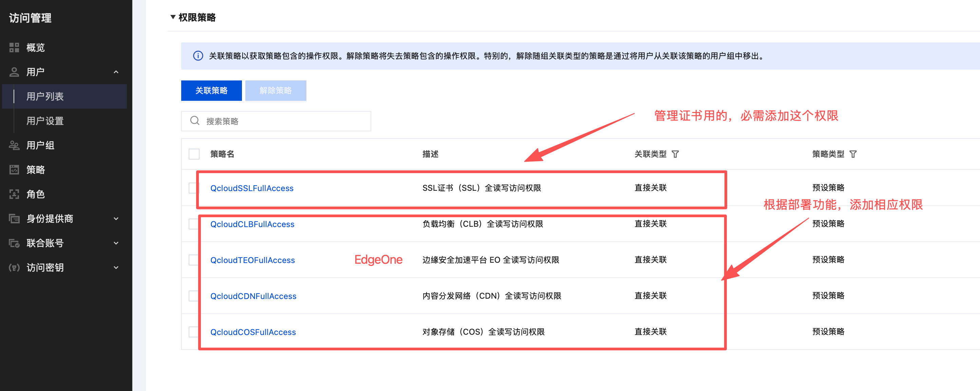The image size is (980, 391).
Task: Click the Policy (策略) icon in sidebar
Action: pos(14,170)
